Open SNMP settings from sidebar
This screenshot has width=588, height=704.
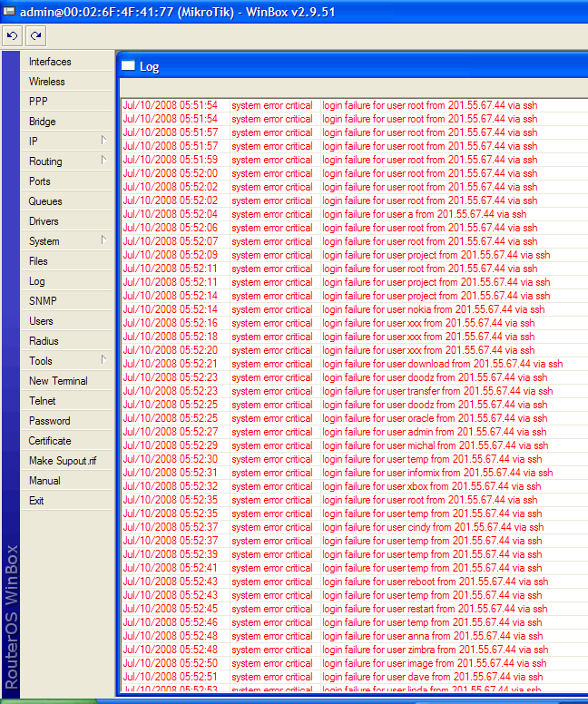pos(67,301)
